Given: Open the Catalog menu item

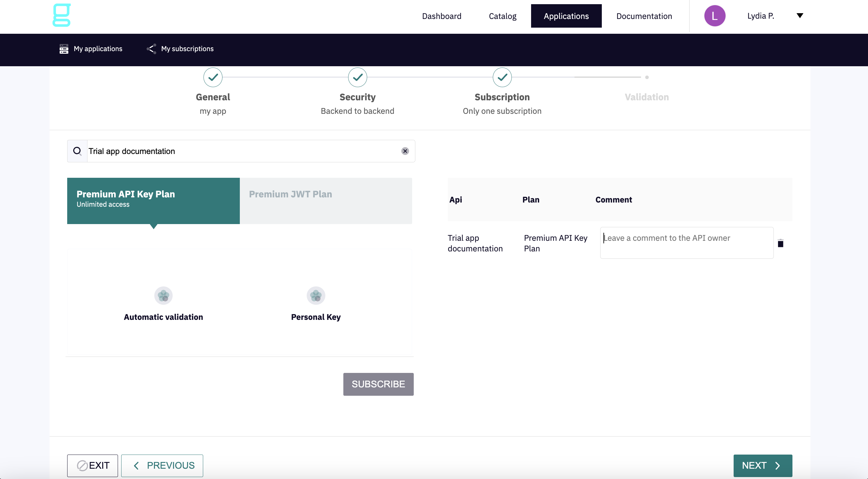Looking at the screenshot, I should coord(502,16).
